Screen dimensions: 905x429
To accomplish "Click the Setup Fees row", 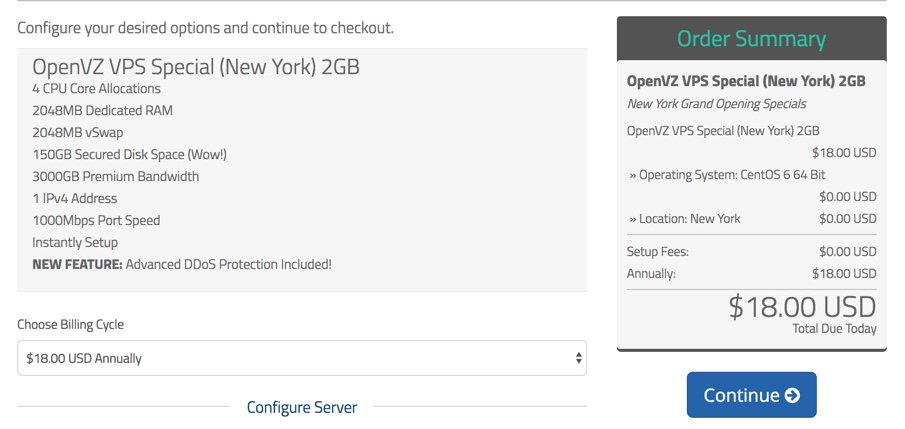I will (751, 252).
